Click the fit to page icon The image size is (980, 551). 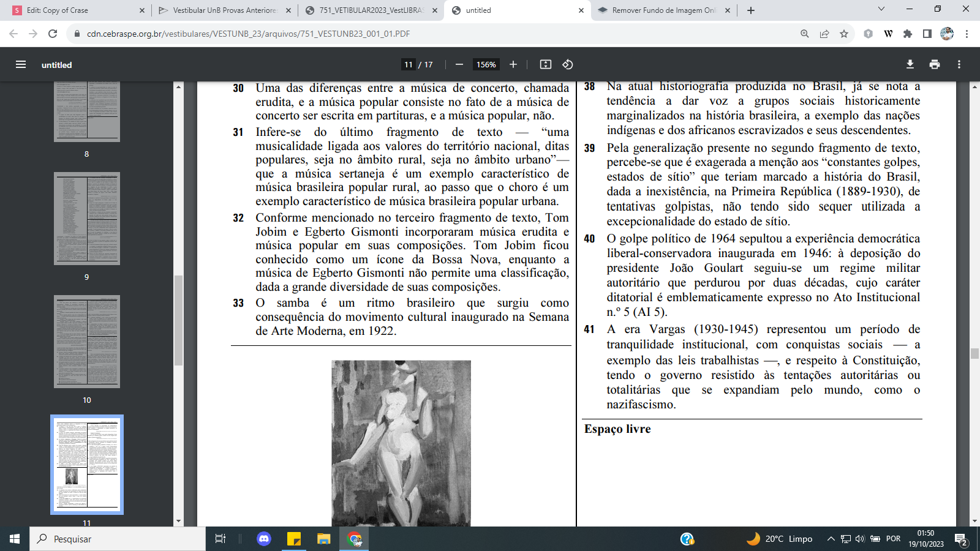[x=546, y=64]
